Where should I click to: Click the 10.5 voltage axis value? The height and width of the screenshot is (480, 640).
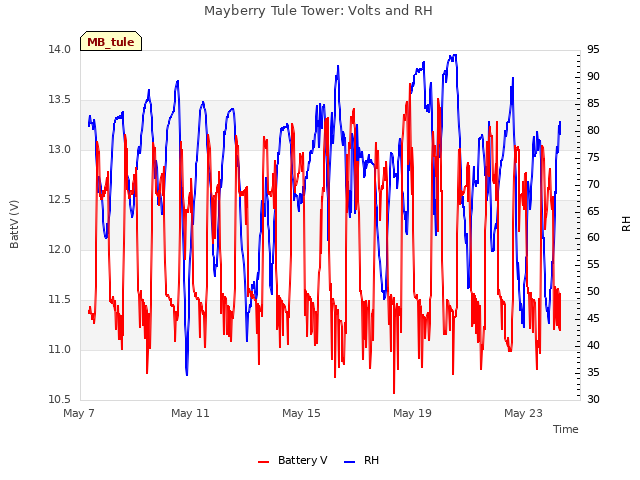pos(60,399)
